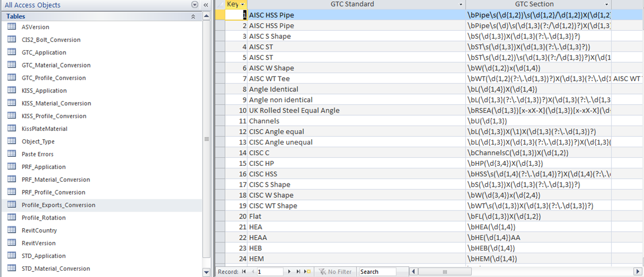Screen dimensions: 644x277
Task: Open the Key column filter dropdown
Action: click(x=243, y=4)
